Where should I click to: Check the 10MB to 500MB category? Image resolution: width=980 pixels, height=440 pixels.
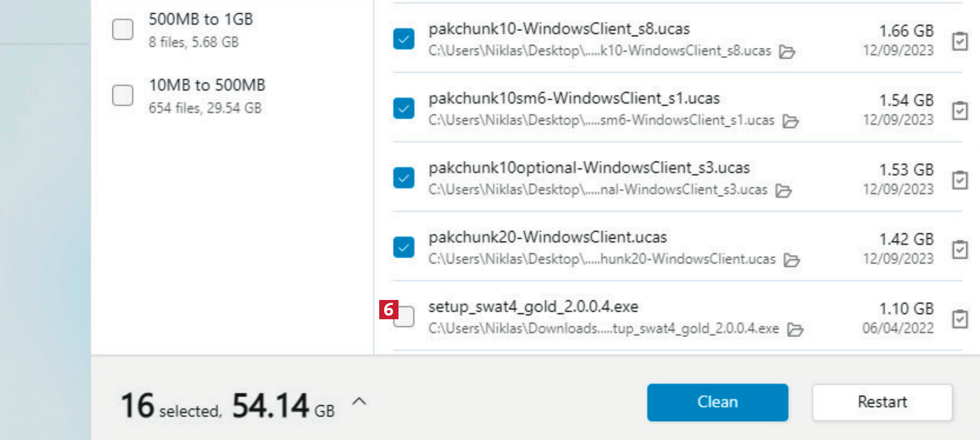tap(122, 95)
